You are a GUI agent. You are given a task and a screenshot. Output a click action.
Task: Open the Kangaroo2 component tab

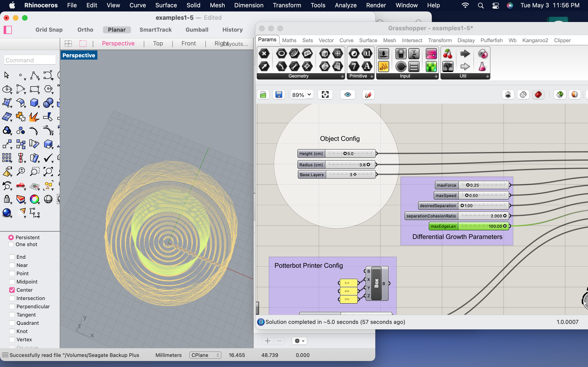535,40
